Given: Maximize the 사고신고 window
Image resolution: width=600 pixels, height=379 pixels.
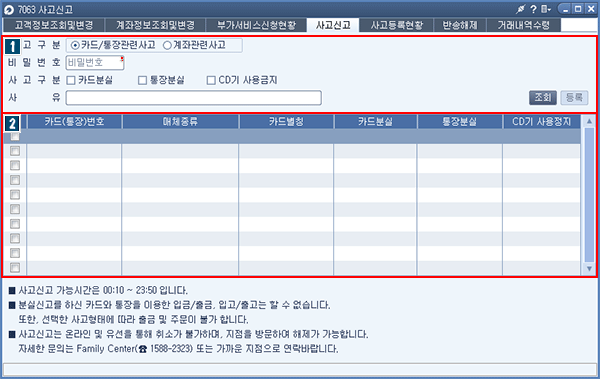Looking at the screenshot, I should [x=578, y=9].
